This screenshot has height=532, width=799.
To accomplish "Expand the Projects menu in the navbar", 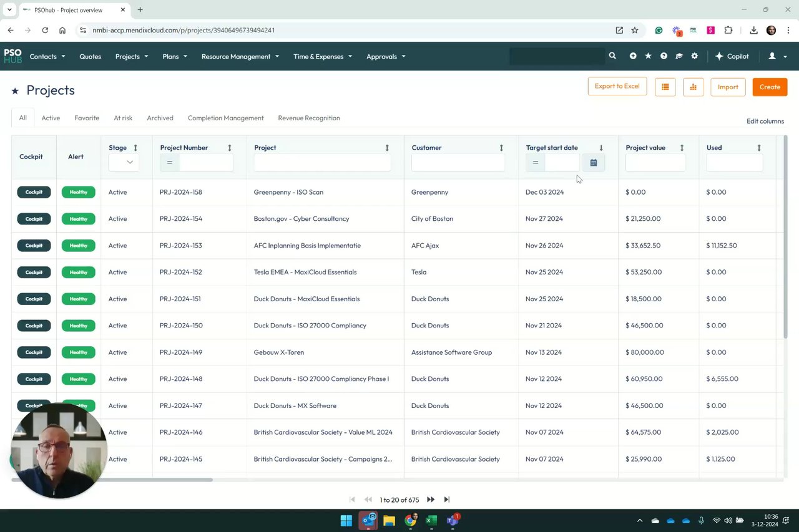I will pos(132,56).
